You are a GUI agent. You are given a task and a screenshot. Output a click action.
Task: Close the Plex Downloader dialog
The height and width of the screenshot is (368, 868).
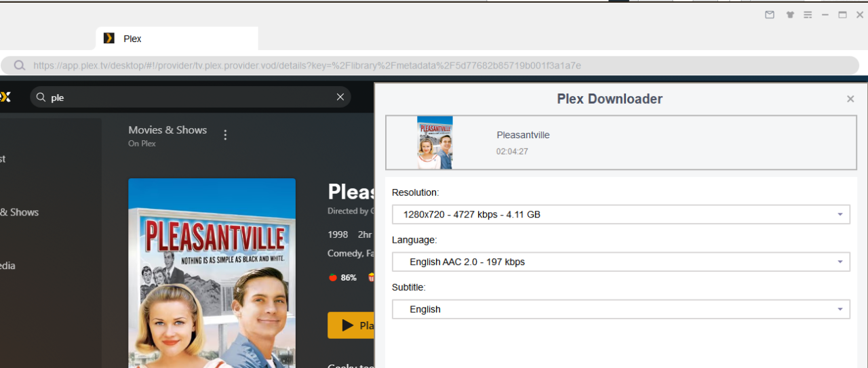coord(850,99)
